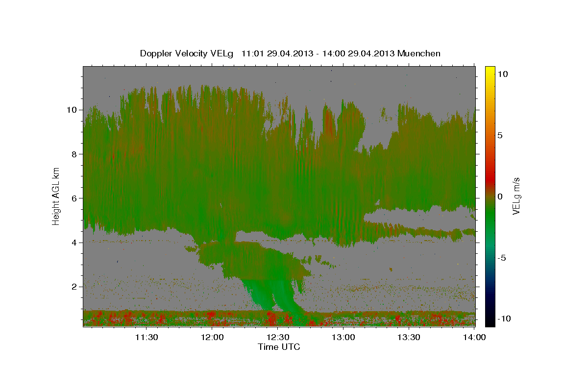
Task: Click the '13:00' time tick label
Action: point(343,337)
